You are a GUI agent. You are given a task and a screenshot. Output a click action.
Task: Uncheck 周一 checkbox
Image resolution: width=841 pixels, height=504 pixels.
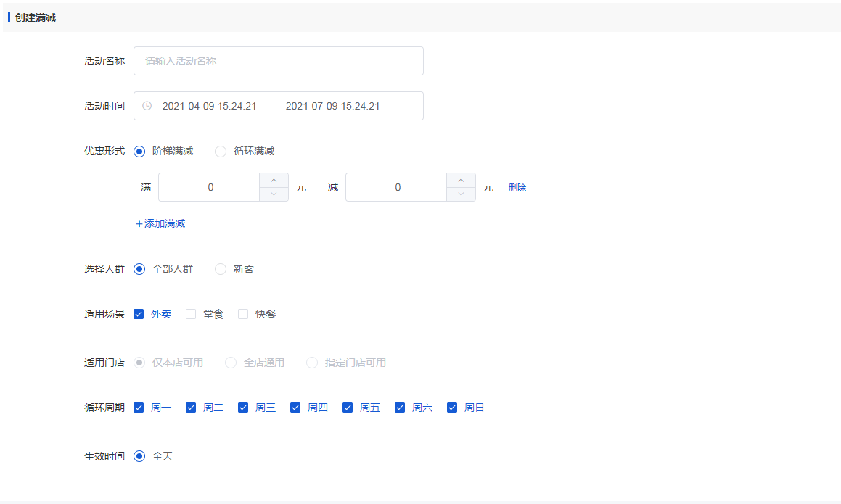139,408
